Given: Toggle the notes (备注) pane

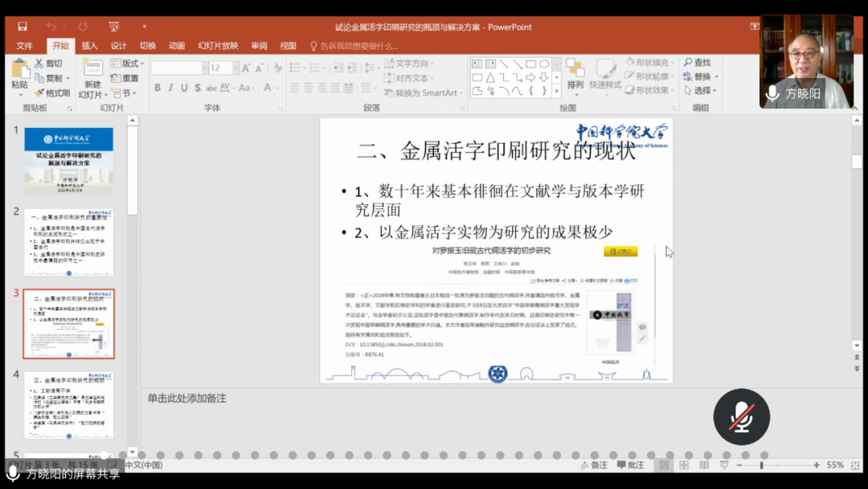Looking at the screenshot, I should point(593,465).
